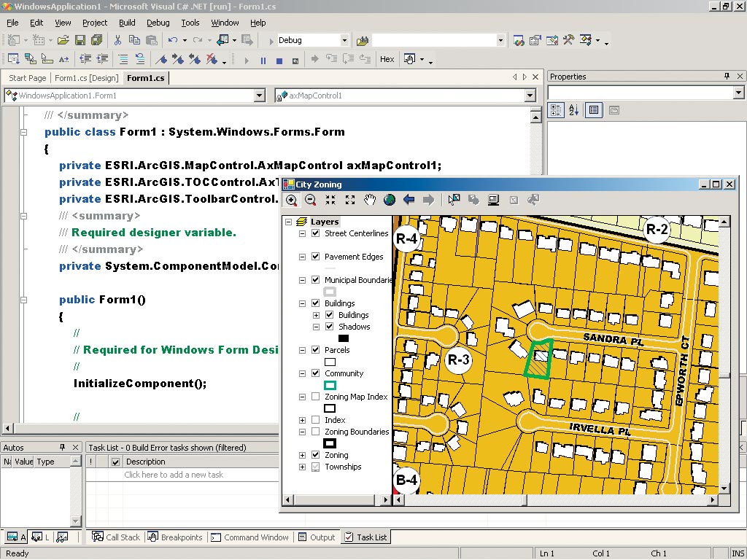The height and width of the screenshot is (560, 747).
Task: Stop debugging with the Stop button
Action: [279, 60]
